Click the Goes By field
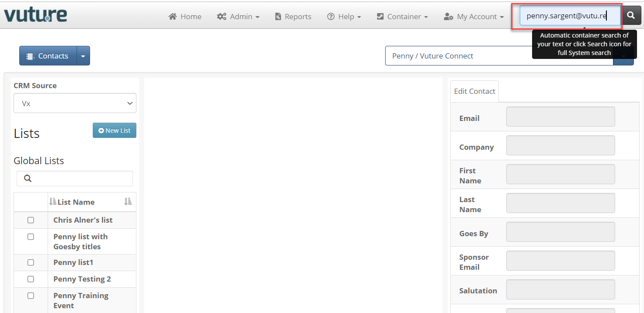Screen dimensions: 644x313 click(560, 232)
